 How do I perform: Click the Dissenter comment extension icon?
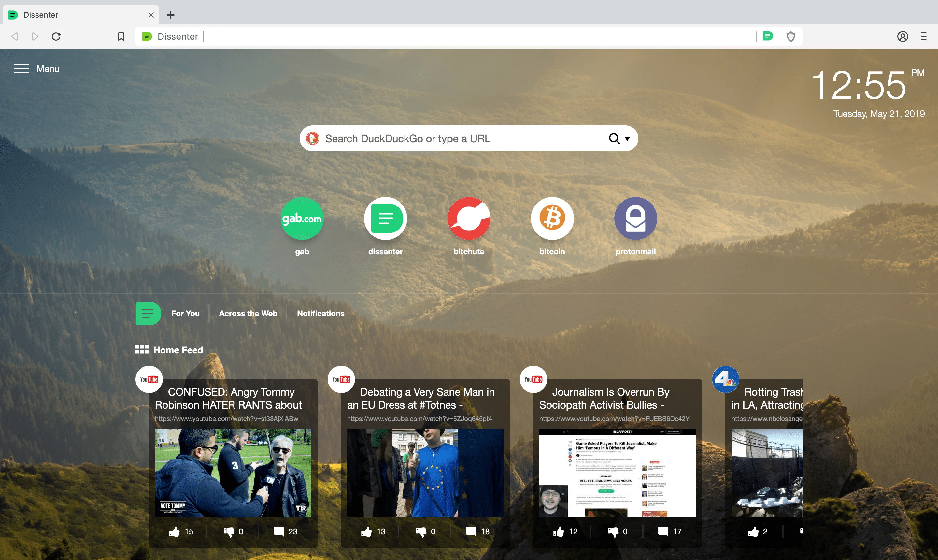[768, 36]
